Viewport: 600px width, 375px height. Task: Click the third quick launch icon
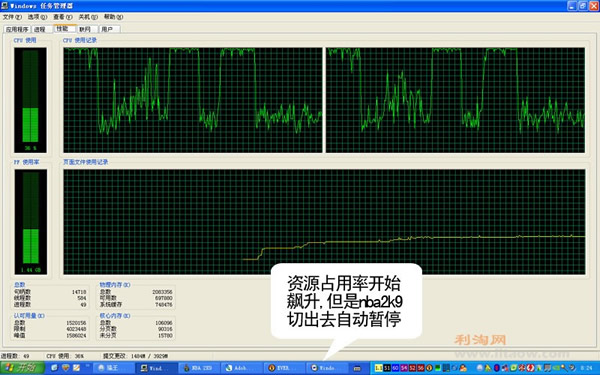click(77, 368)
